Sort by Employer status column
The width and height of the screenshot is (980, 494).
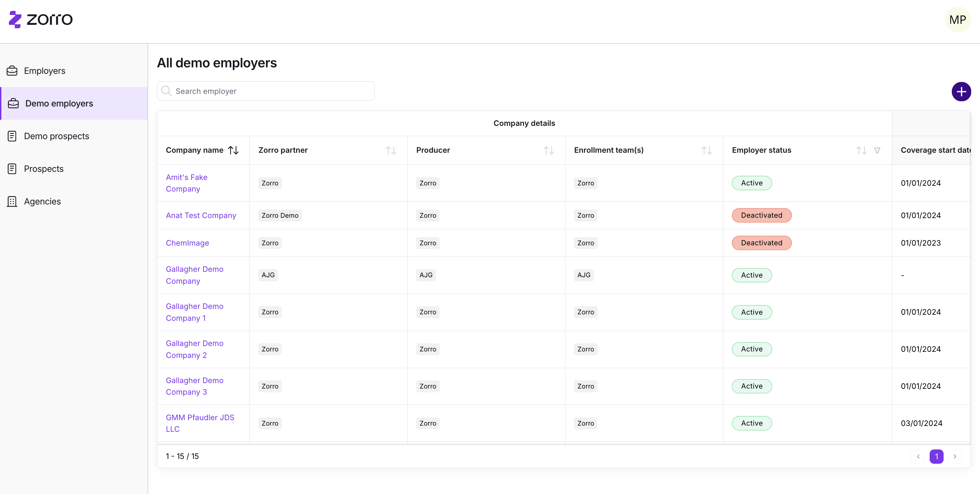pos(861,150)
